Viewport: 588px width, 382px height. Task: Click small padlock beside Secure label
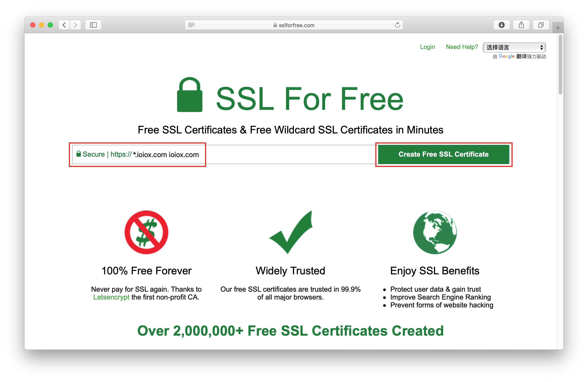point(78,154)
